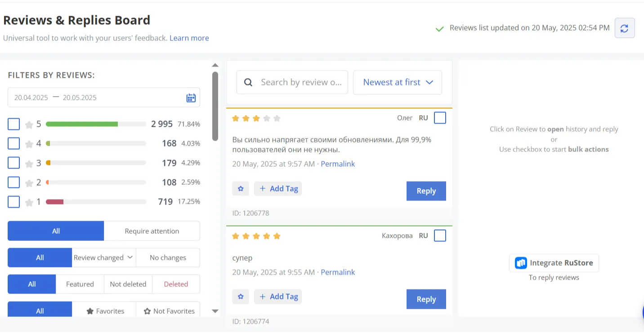Click the plus icon in Олег's Add Tag
Screen dimensions: 644x334
[263, 188]
